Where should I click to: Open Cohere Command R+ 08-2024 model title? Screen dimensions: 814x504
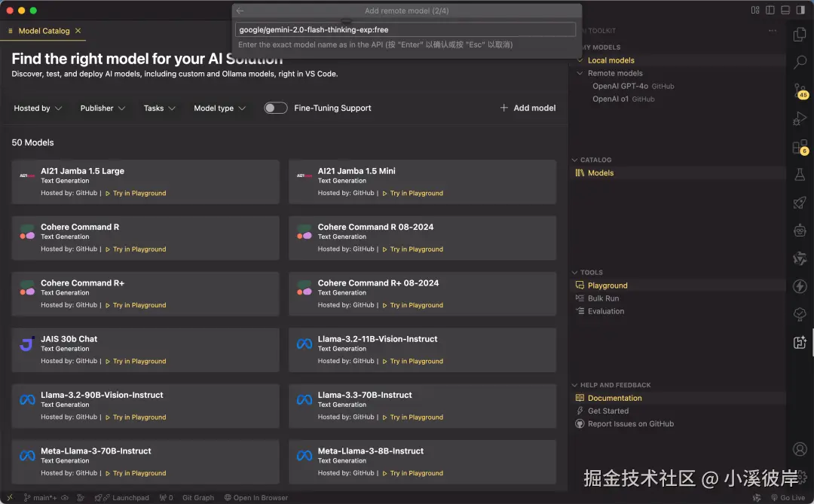tap(378, 283)
